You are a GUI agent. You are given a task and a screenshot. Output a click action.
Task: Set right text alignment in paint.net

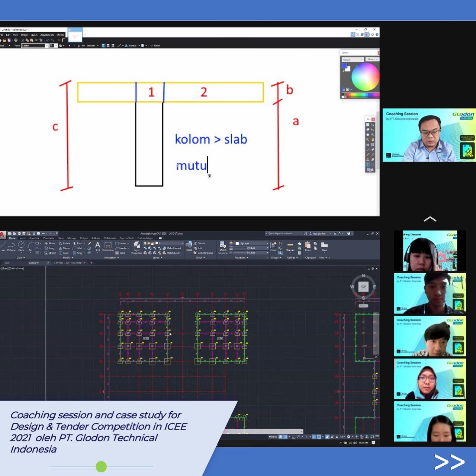tap(113, 46)
